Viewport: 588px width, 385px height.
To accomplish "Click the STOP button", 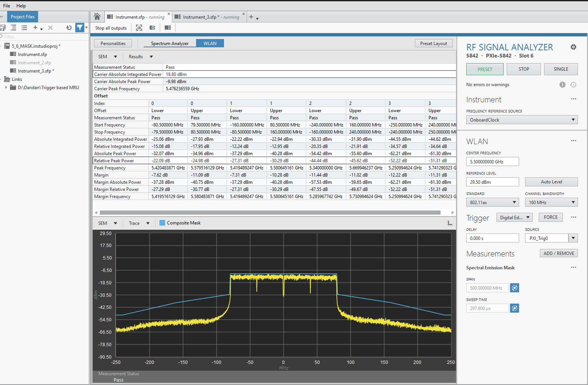I will coord(524,69).
